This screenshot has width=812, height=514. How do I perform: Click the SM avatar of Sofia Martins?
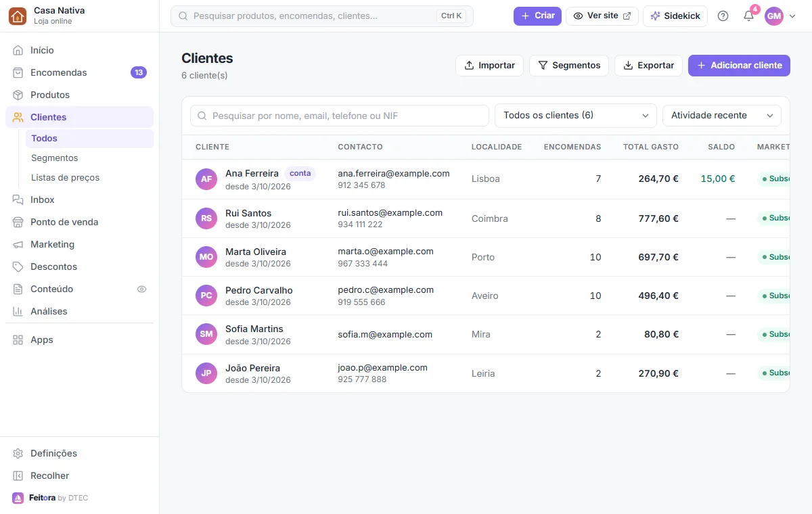click(x=206, y=334)
